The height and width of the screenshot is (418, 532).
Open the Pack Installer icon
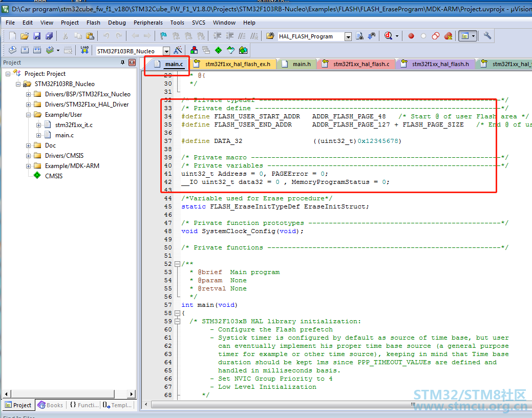[x=243, y=50]
